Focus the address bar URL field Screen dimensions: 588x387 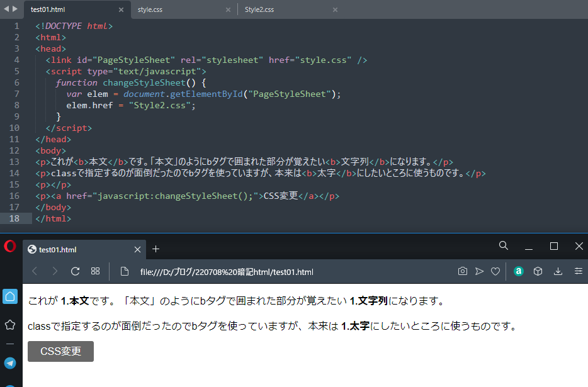point(227,272)
